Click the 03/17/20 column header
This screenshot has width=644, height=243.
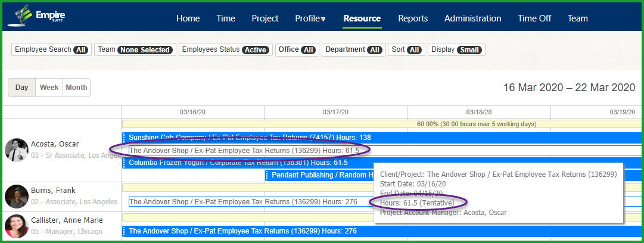335,111
